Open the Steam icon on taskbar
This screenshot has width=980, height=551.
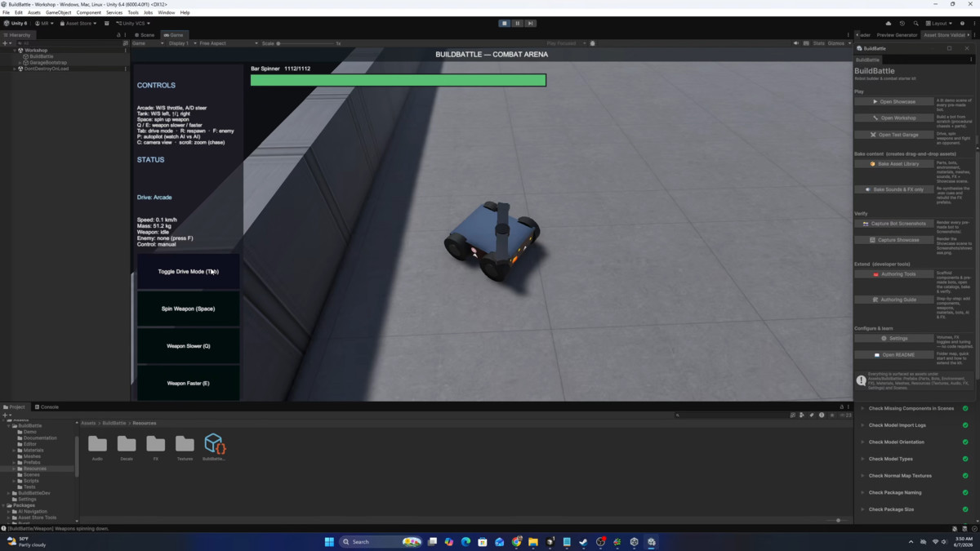[583, 542]
